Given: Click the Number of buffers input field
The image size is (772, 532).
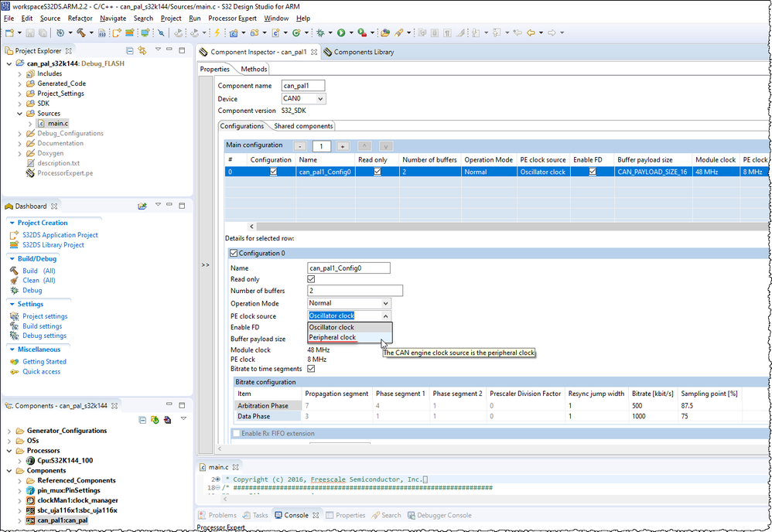Looking at the screenshot, I should (x=355, y=291).
